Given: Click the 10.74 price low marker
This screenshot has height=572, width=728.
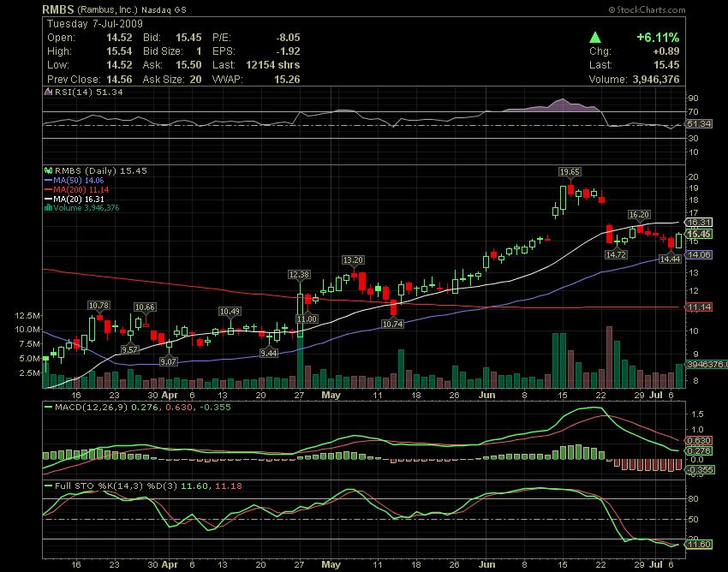Looking at the screenshot, I should coord(393,324).
